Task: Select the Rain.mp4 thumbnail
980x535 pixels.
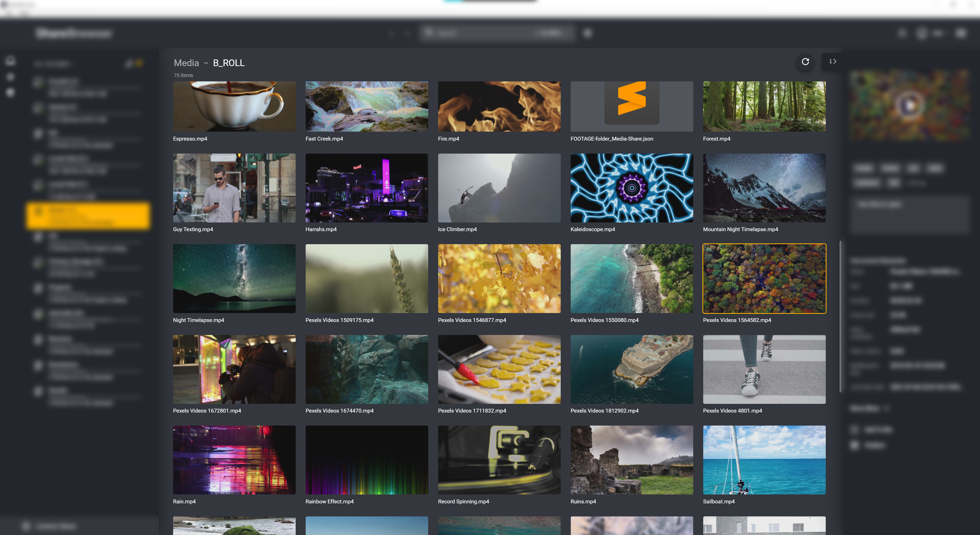Action: click(234, 460)
